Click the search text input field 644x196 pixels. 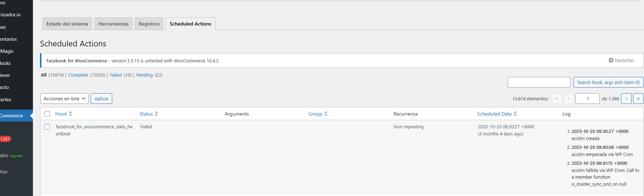click(538, 82)
